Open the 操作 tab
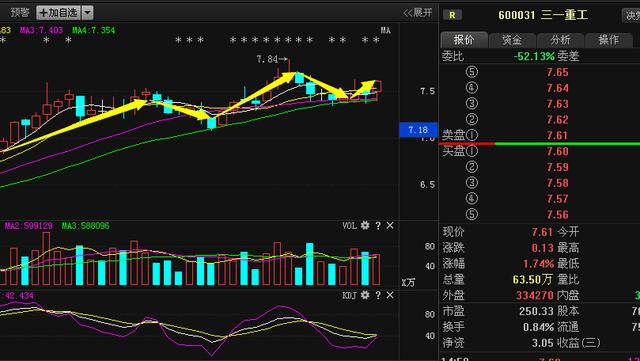 click(x=609, y=40)
